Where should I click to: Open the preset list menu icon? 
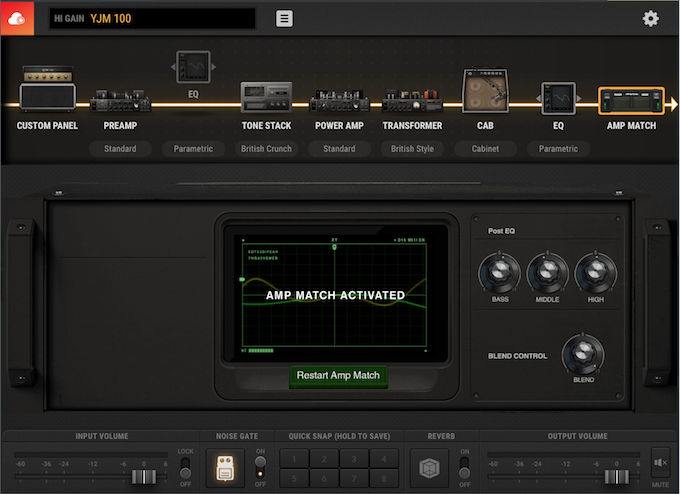284,19
